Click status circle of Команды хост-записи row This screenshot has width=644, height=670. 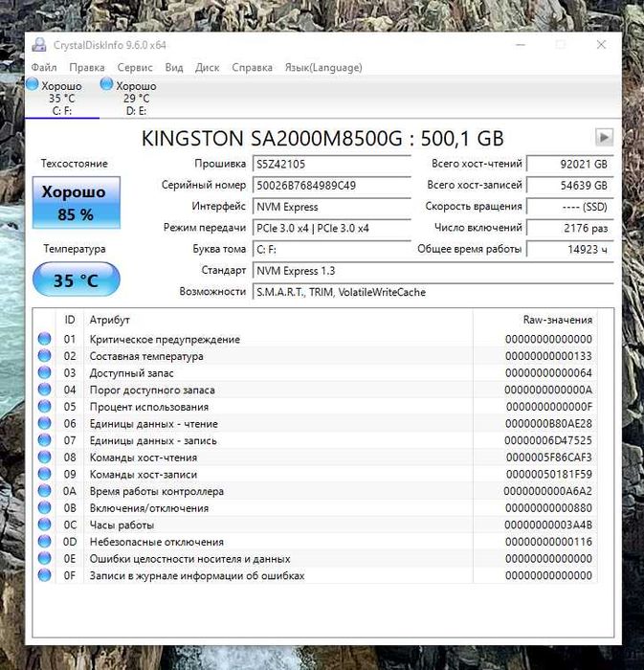pos(44,474)
